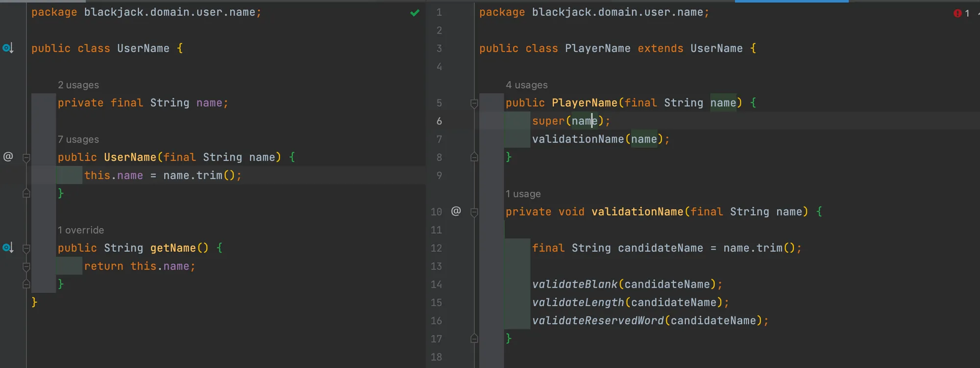Viewport: 980px width, 368px height.
Task: Fold the validationName method at line 10
Action: point(474,212)
